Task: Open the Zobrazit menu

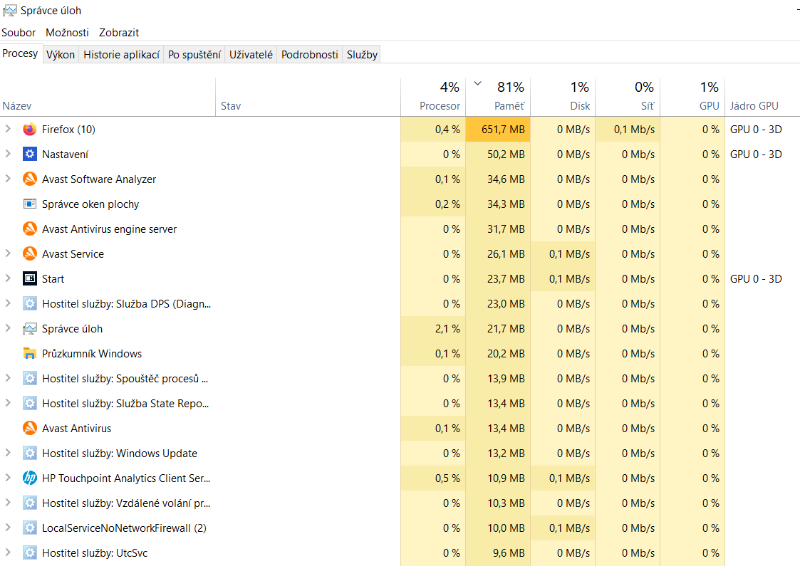Action: pyautogui.click(x=119, y=33)
